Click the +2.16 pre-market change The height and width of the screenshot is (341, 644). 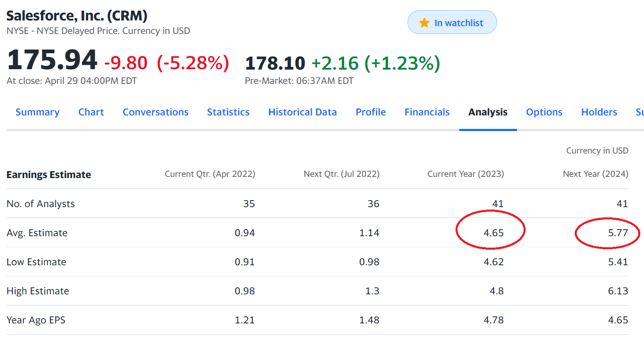(335, 63)
